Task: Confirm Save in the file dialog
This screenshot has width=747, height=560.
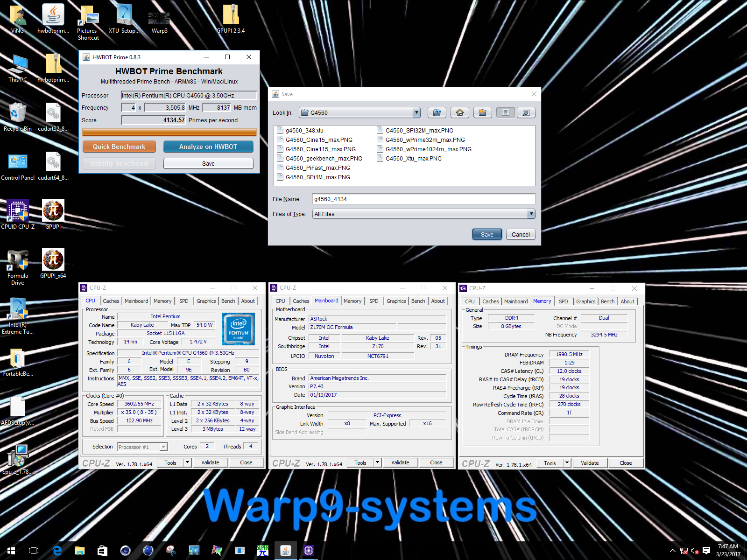Action: pos(487,234)
